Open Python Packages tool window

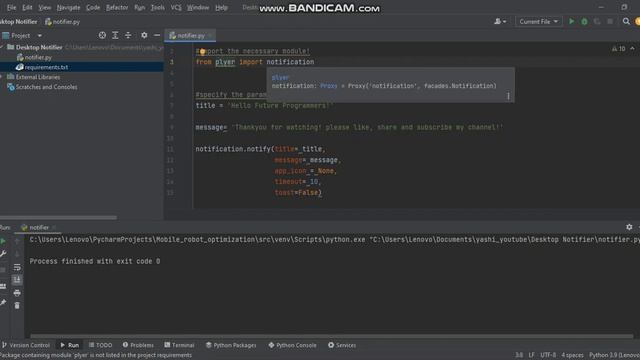(231, 345)
